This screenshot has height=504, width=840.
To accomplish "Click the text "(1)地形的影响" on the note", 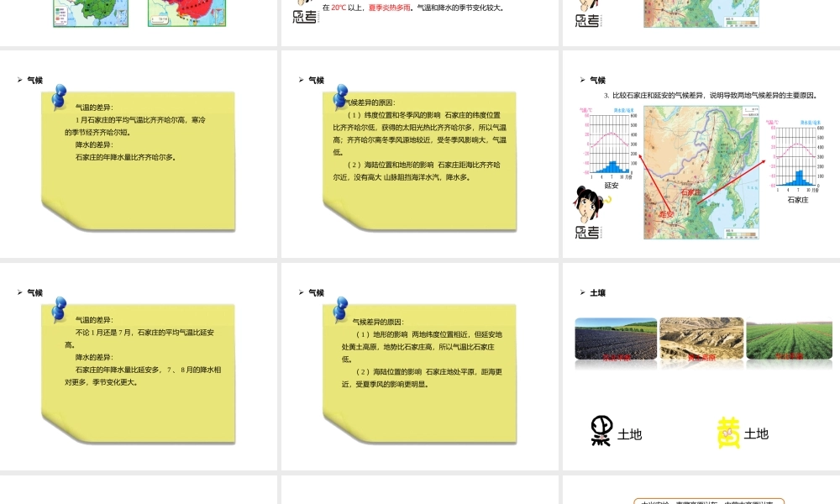I will click(x=382, y=335).
